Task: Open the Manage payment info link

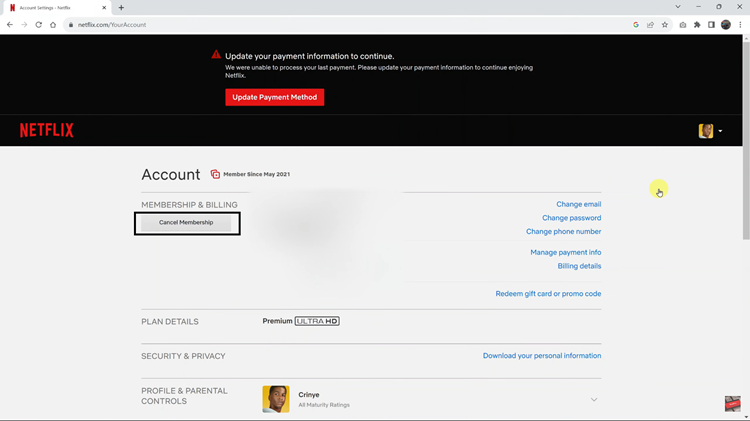Action: click(565, 252)
